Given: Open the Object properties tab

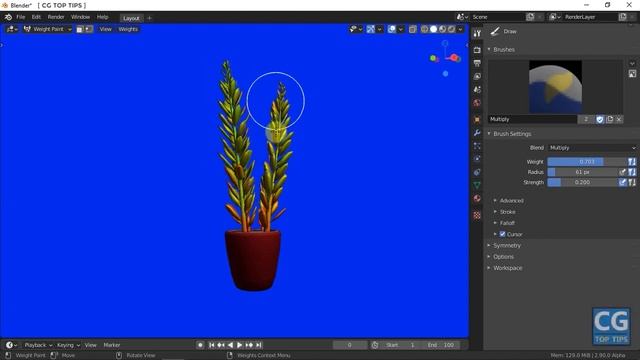Looking at the screenshot, I should 477,120.
